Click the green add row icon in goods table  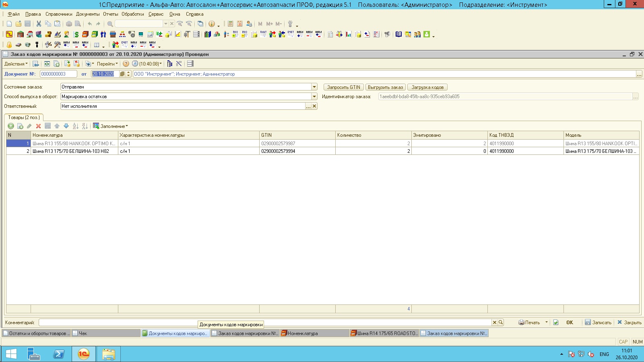(x=11, y=126)
